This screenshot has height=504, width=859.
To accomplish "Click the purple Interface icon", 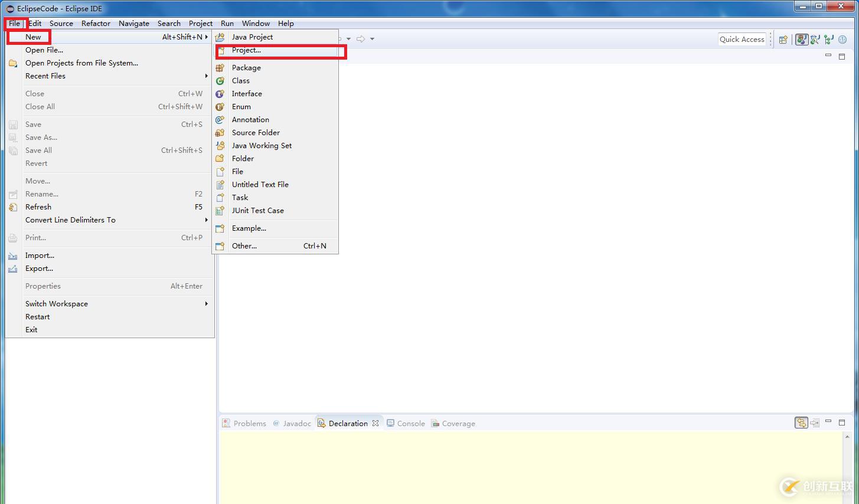I will pos(220,94).
